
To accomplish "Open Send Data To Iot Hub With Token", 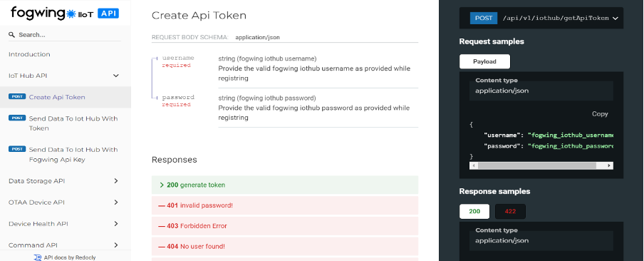I will [x=66, y=123].
